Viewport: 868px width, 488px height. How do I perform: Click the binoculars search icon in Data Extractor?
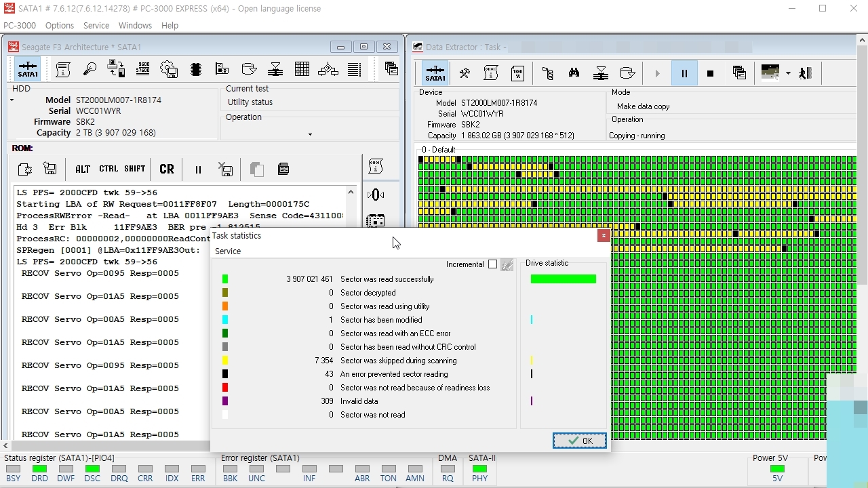click(x=574, y=73)
